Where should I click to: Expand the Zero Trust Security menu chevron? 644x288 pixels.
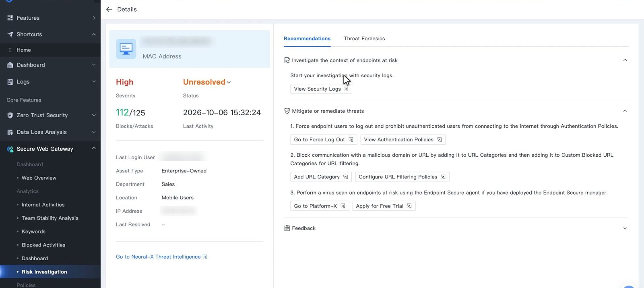click(x=94, y=115)
